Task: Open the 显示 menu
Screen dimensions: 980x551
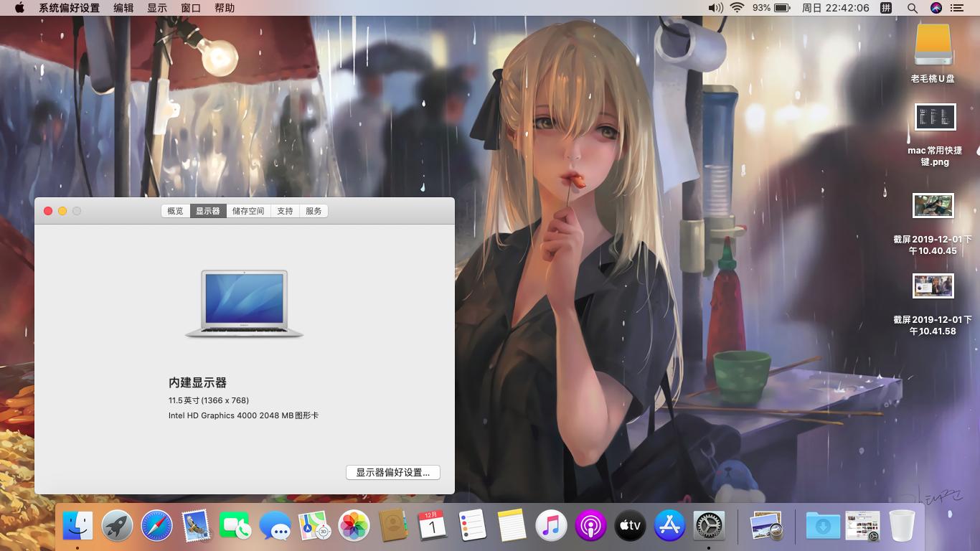Action: point(157,8)
